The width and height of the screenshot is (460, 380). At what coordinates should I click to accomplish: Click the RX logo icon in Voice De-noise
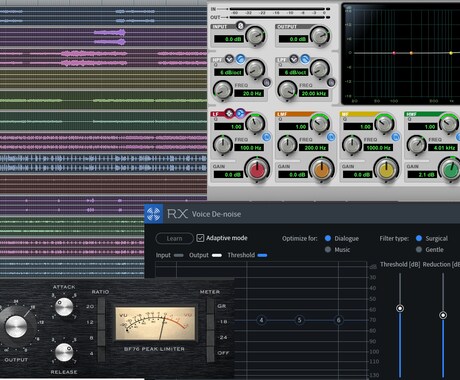coord(154,214)
